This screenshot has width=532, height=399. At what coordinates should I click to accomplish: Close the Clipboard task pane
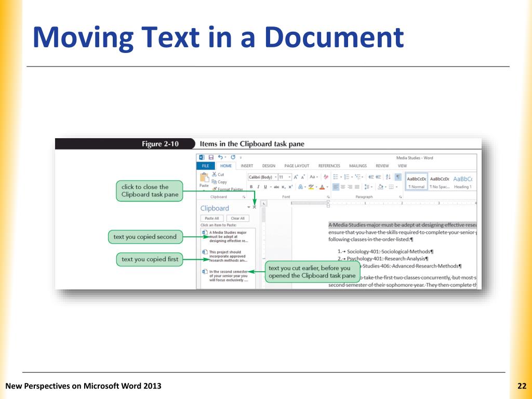(x=255, y=207)
